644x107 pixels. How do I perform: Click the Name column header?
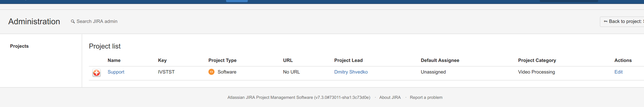[x=114, y=60]
